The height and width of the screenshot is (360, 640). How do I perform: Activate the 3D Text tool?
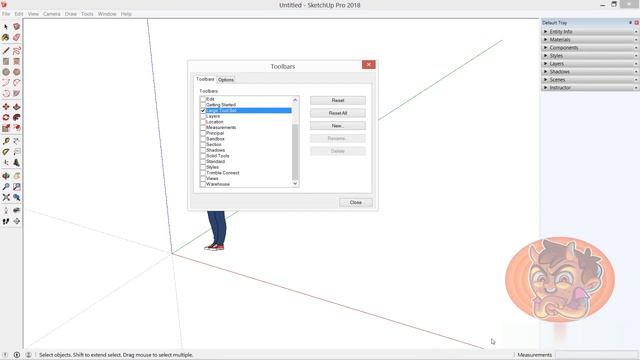pyautogui.click(x=16, y=162)
